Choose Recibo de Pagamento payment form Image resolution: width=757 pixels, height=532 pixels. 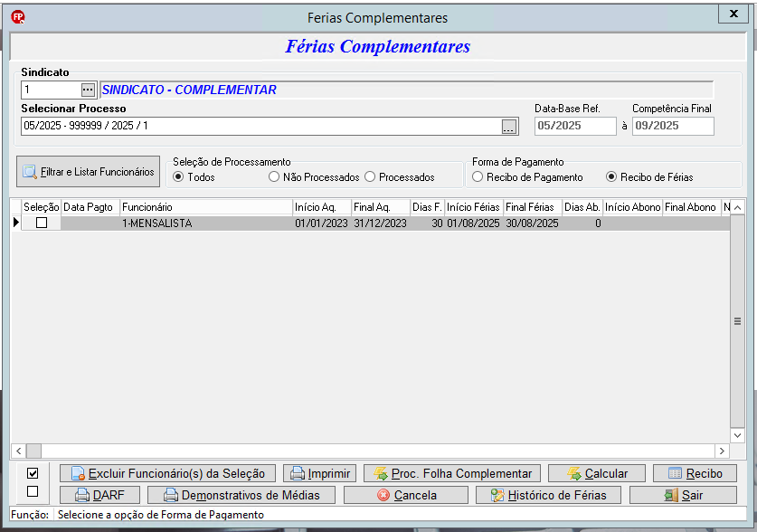click(x=527, y=177)
